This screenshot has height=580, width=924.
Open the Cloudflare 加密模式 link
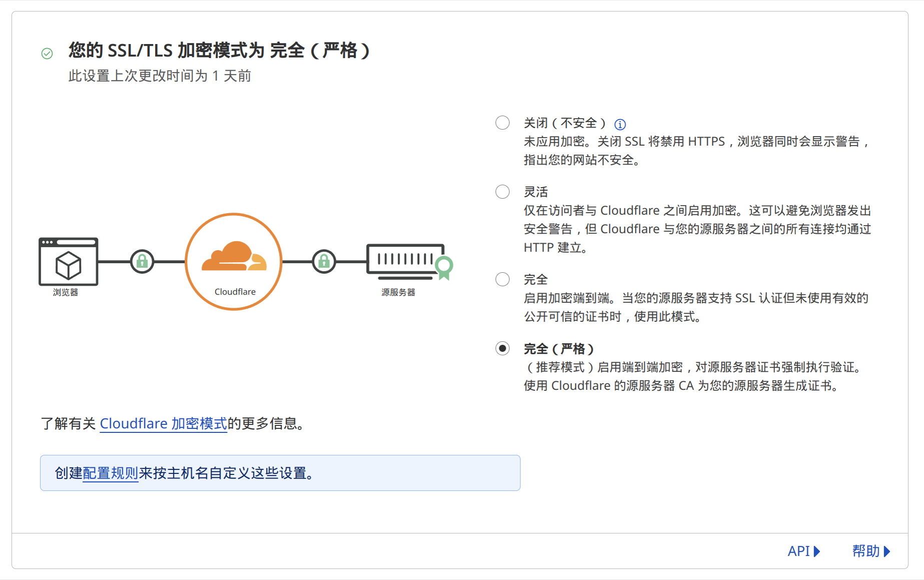pyautogui.click(x=163, y=423)
